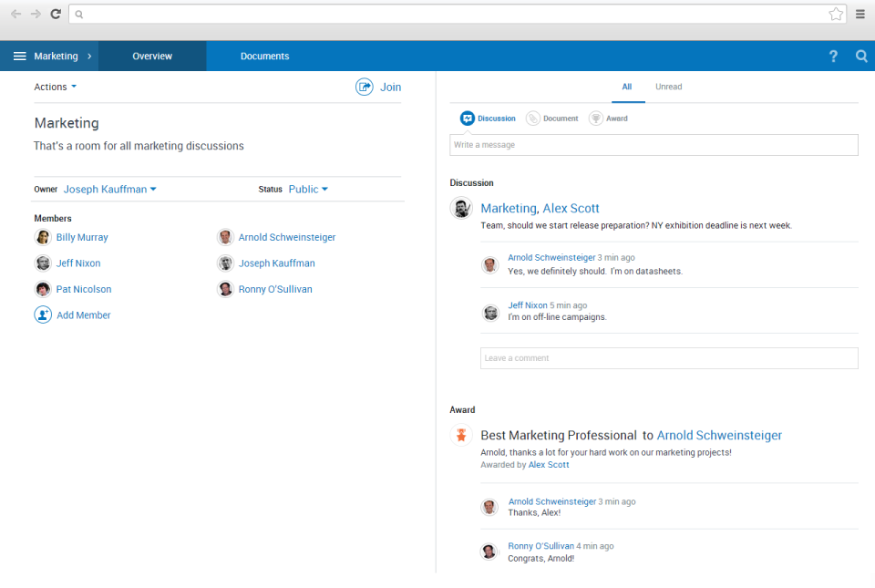Switch to the Unread feed tab
875x588 pixels.
[668, 87]
